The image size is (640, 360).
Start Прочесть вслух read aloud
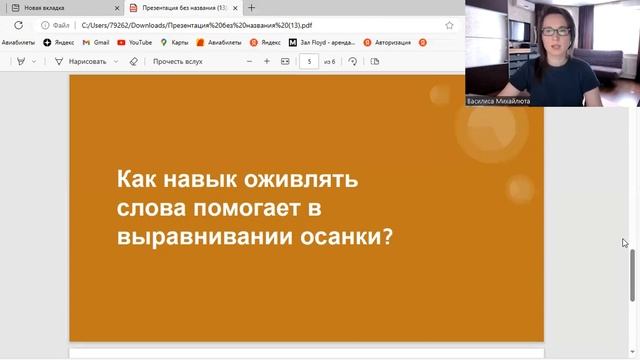178,61
